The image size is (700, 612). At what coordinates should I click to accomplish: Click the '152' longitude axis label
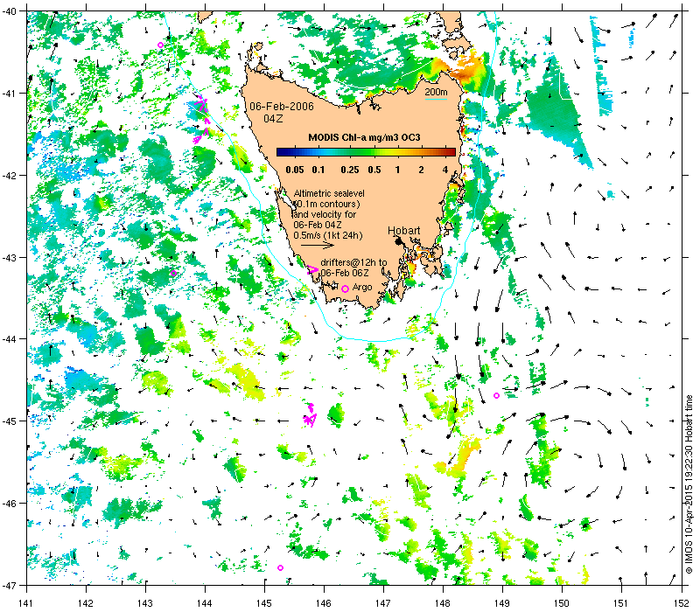pyautogui.click(x=682, y=603)
